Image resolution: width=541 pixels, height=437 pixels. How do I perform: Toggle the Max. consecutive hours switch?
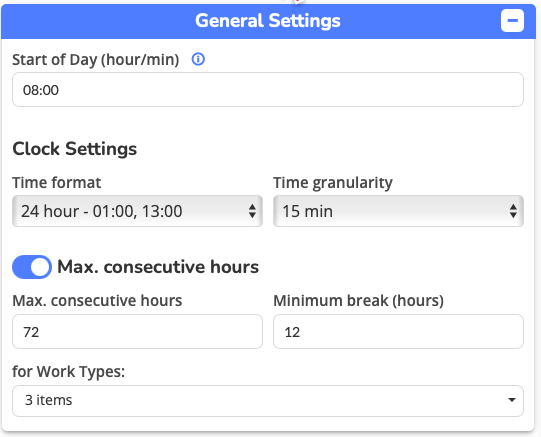click(x=32, y=267)
